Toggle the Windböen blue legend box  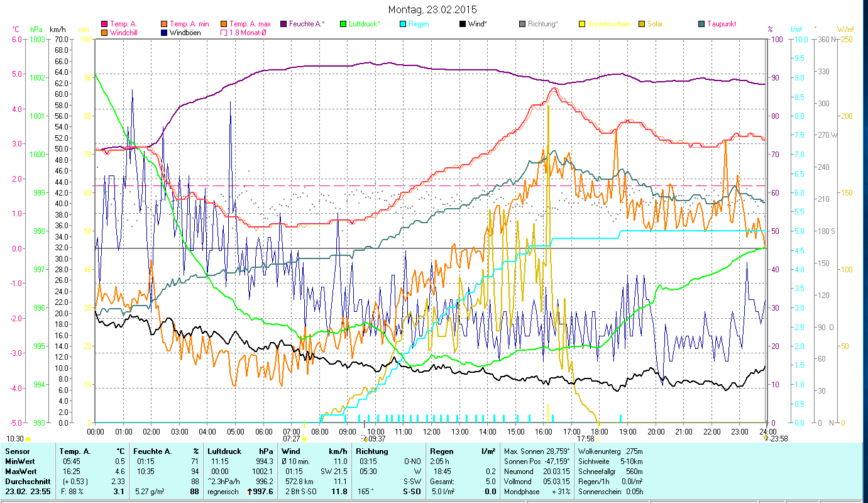tap(165, 33)
